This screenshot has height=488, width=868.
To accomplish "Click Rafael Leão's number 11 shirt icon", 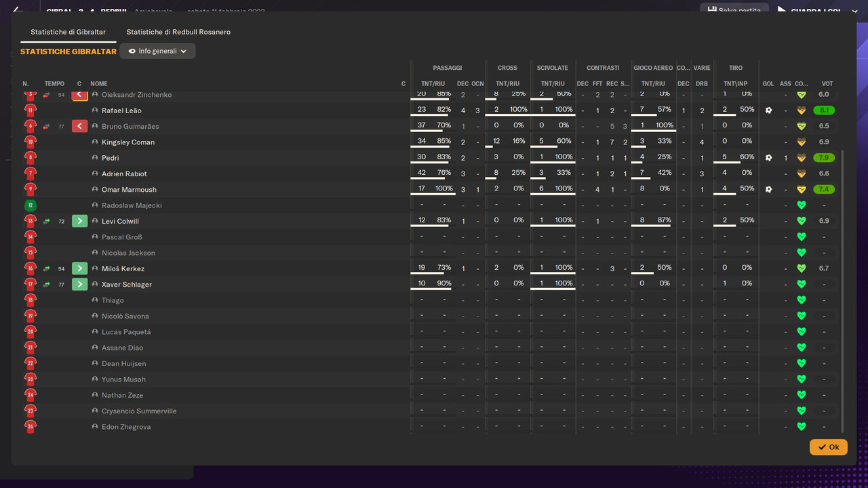I will [30, 110].
